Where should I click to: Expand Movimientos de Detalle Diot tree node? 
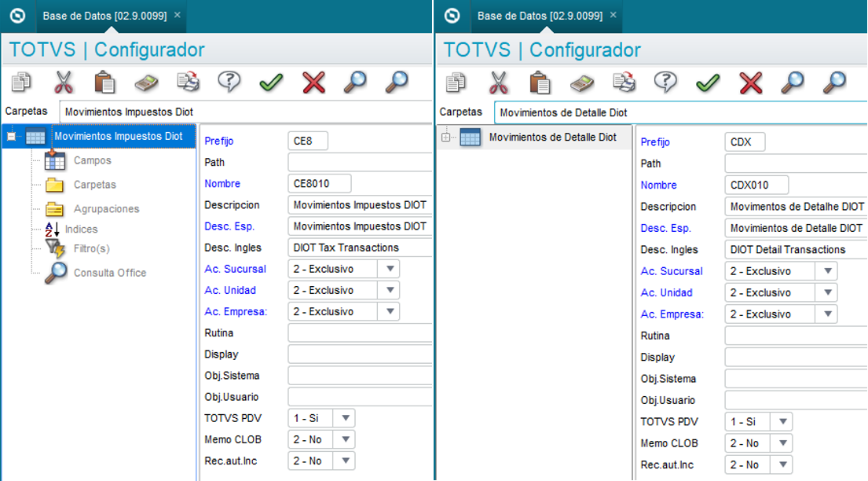445,138
